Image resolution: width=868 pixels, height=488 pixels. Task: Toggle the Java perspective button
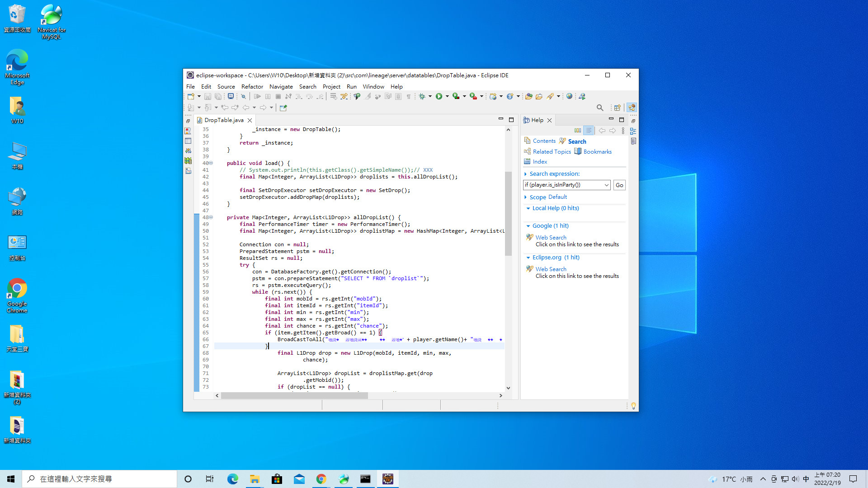pyautogui.click(x=632, y=108)
